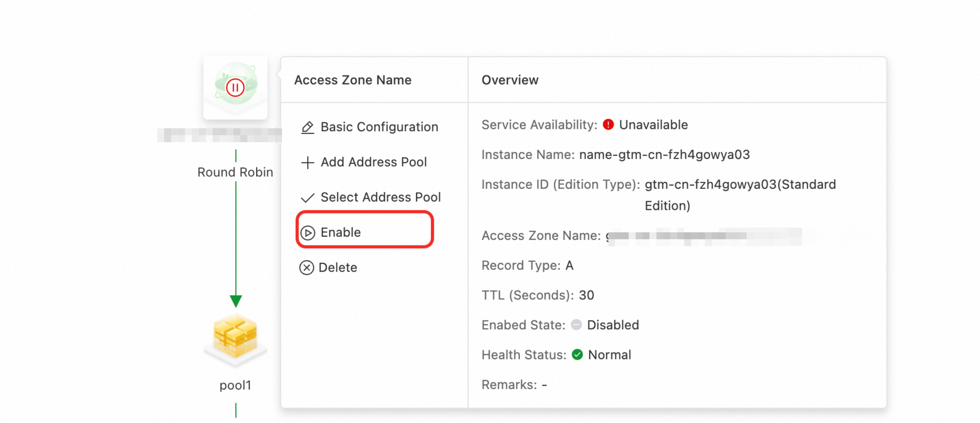Click the pool1 label text
The height and width of the screenshot is (423, 980).
(x=235, y=385)
